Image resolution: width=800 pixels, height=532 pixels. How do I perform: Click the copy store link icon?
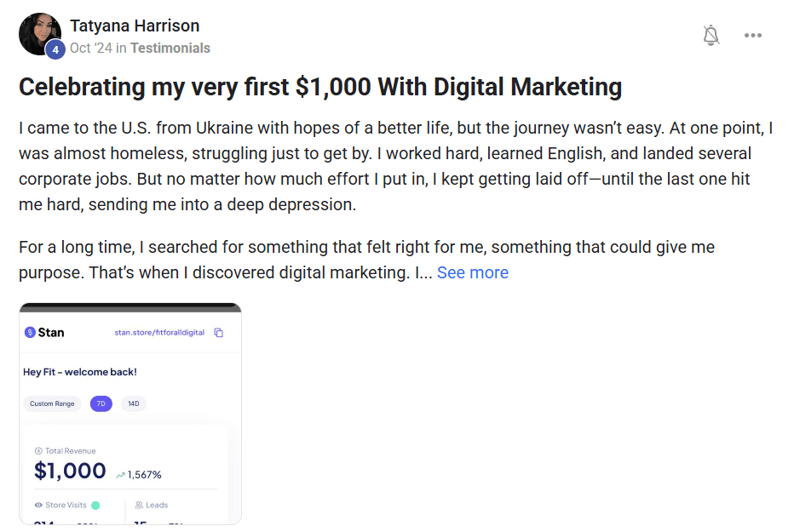(x=219, y=333)
